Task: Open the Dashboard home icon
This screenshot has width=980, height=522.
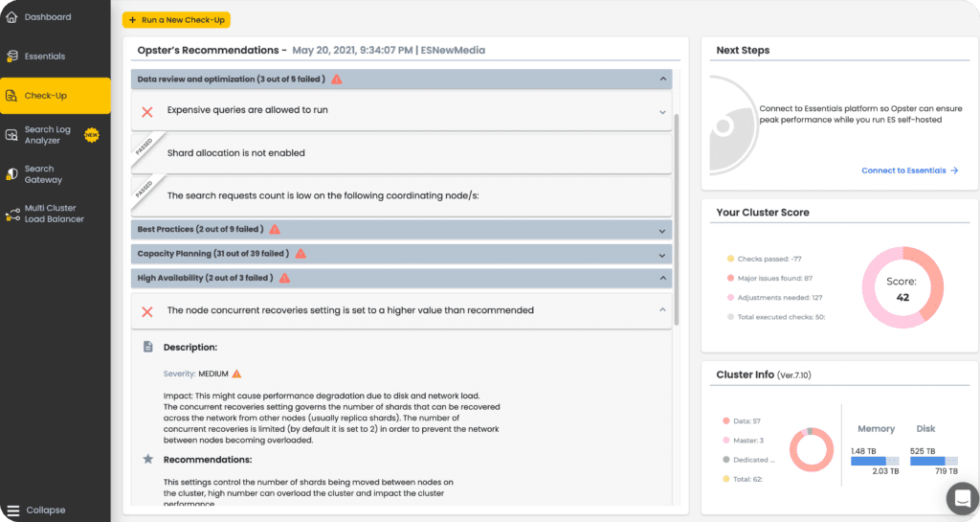Action: [x=11, y=17]
